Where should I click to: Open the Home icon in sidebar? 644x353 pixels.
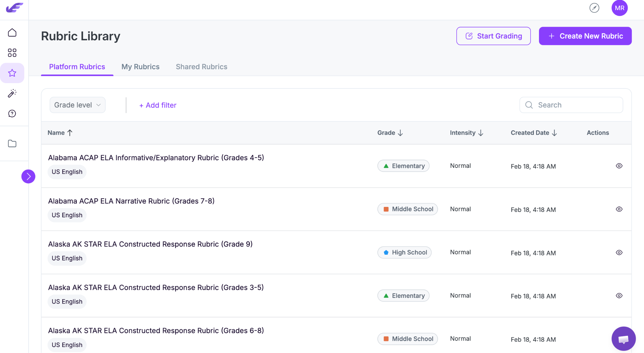tap(12, 32)
